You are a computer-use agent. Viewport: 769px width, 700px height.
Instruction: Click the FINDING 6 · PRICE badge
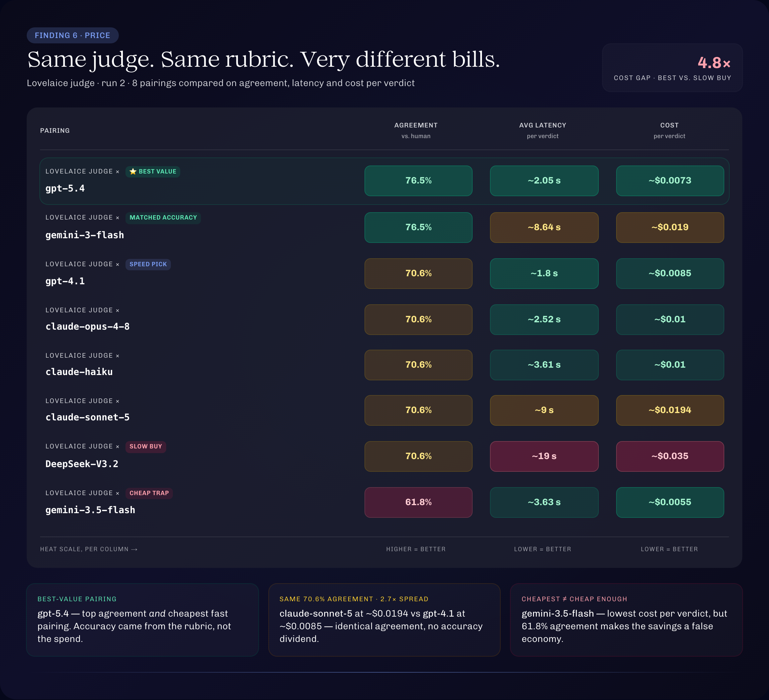click(x=72, y=35)
